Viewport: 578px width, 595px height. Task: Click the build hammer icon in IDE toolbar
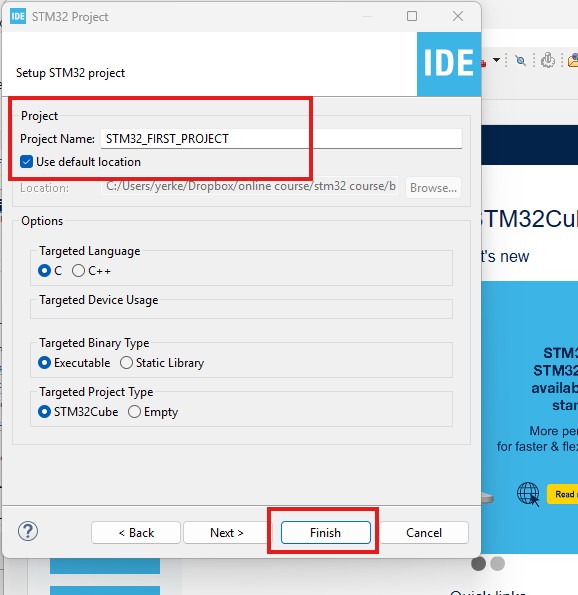548,60
